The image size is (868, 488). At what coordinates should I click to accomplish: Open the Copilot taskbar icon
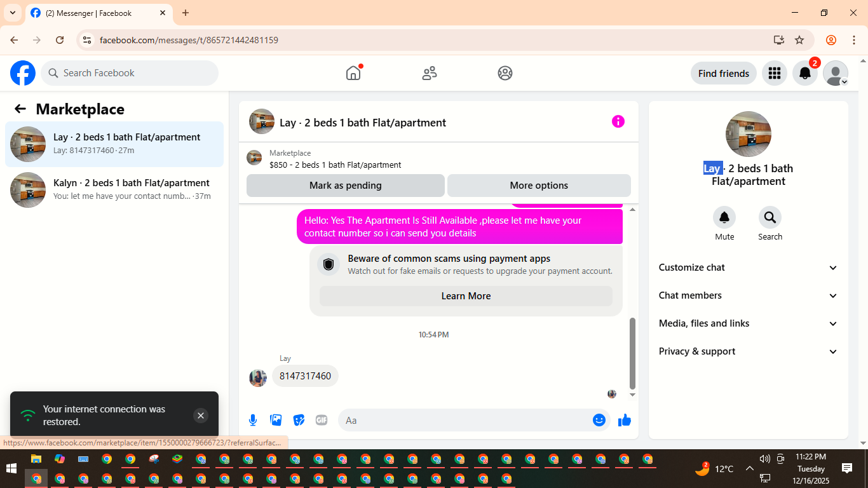[60, 459]
